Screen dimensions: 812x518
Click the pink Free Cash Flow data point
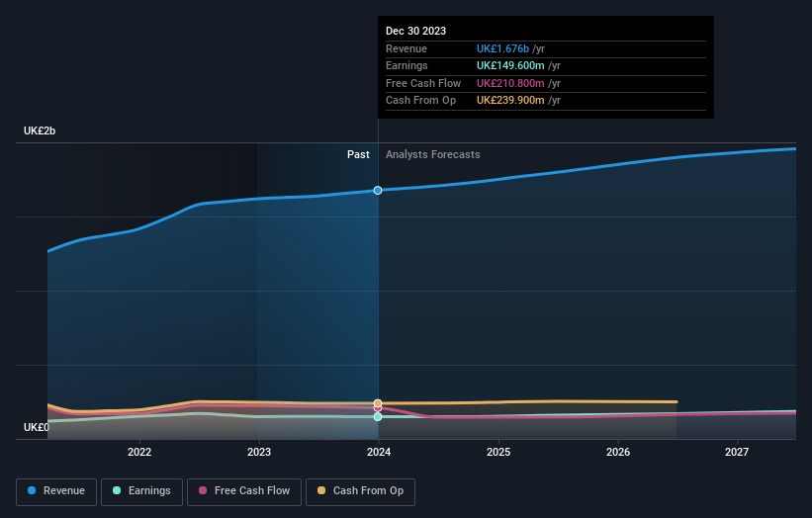click(x=378, y=409)
